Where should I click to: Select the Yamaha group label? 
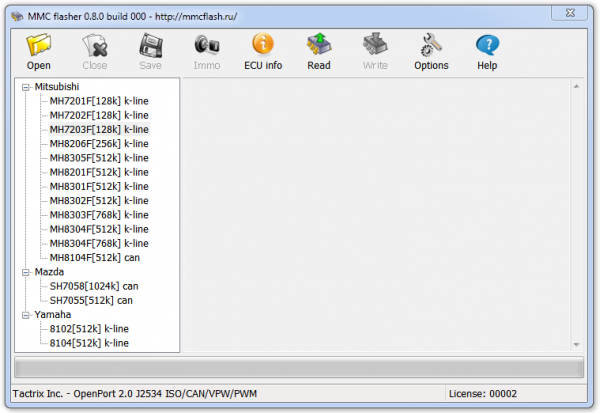[52, 315]
